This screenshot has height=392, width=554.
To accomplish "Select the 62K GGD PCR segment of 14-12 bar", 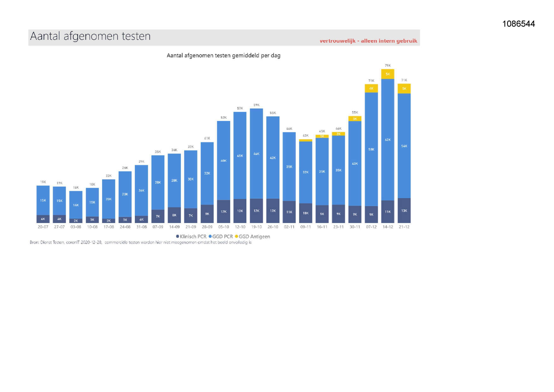I will coord(388,140).
